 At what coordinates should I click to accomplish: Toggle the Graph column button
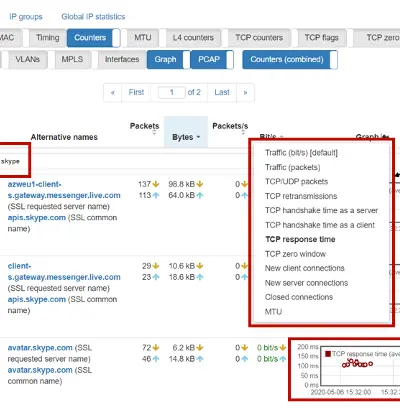168,59
